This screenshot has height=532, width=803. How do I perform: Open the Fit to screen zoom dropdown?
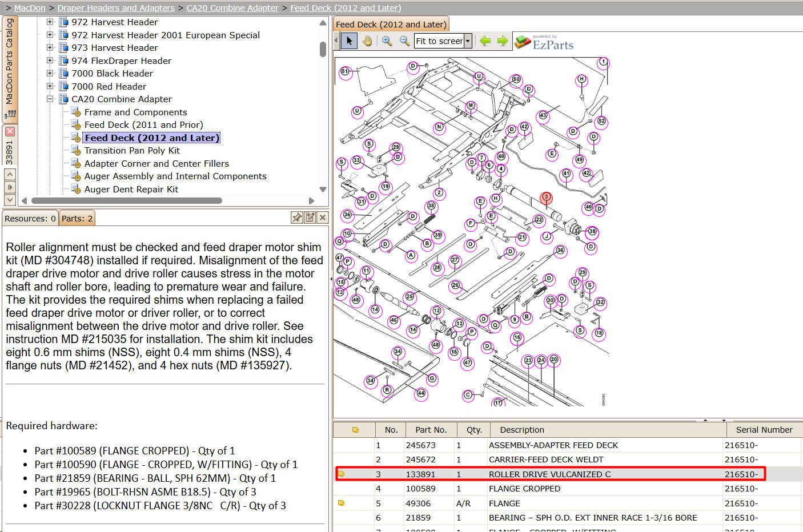[x=468, y=41]
